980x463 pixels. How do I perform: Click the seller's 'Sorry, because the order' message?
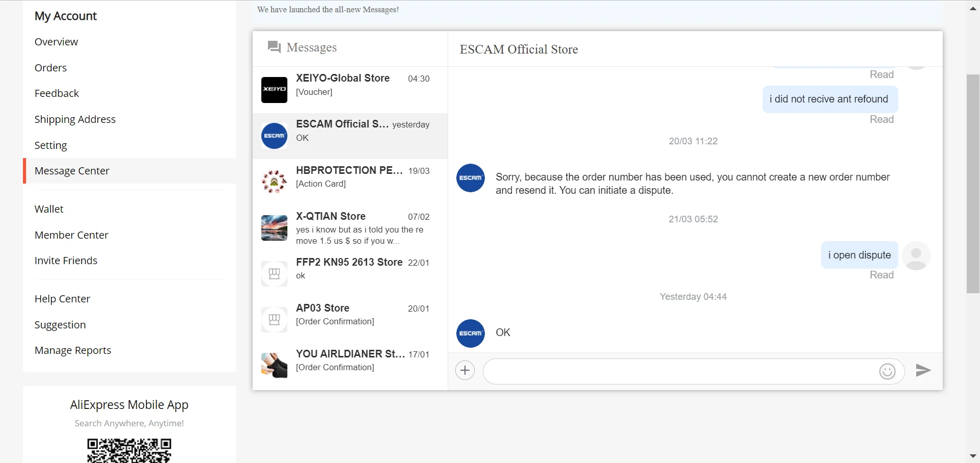point(693,184)
